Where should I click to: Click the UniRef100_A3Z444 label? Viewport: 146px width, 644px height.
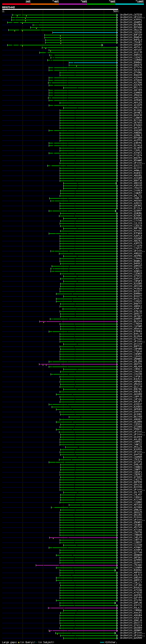[x=131, y=78]
